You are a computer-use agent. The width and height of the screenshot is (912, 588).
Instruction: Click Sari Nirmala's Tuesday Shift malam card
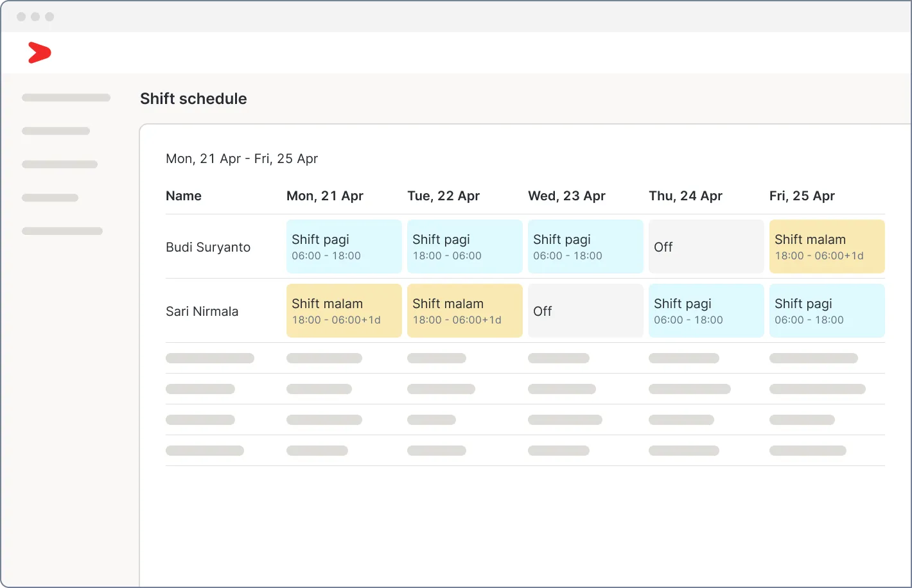click(465, 311)
